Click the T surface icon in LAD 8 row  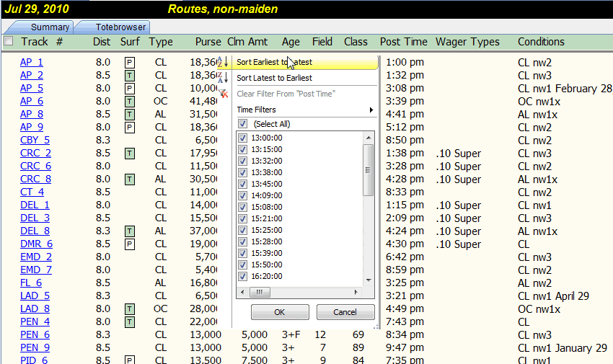[x=130, y=309]
